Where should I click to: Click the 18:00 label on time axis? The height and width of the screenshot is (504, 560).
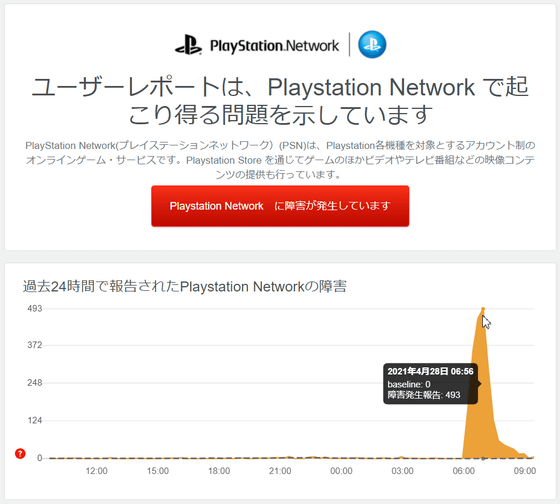pos(219,471)
